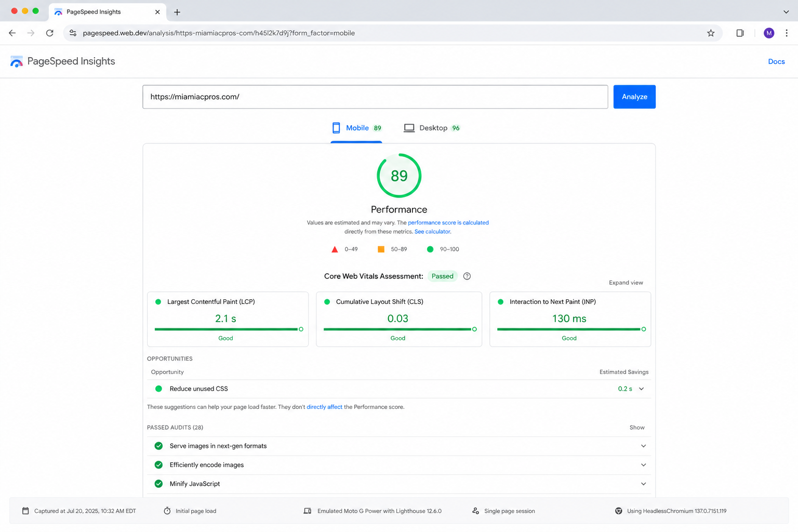Viewport: 798px width, 532px height.
Task: Expand the Reduce unused CSS chevron
Action: [642, 389]
